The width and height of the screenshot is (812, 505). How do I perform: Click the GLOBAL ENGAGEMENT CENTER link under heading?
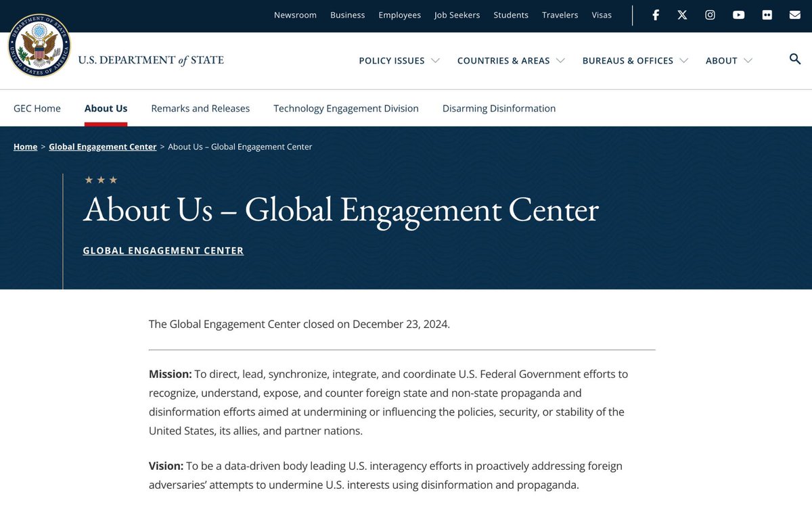163,251
